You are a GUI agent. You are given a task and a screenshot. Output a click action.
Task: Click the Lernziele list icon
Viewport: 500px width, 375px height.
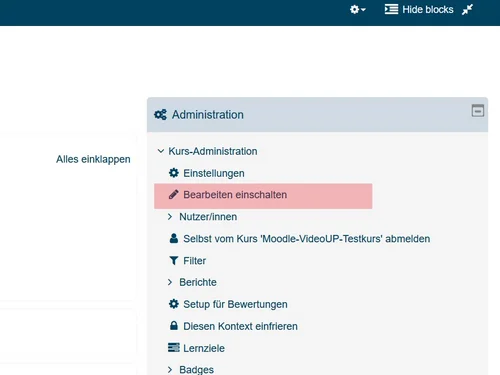[x=174, y=348]
